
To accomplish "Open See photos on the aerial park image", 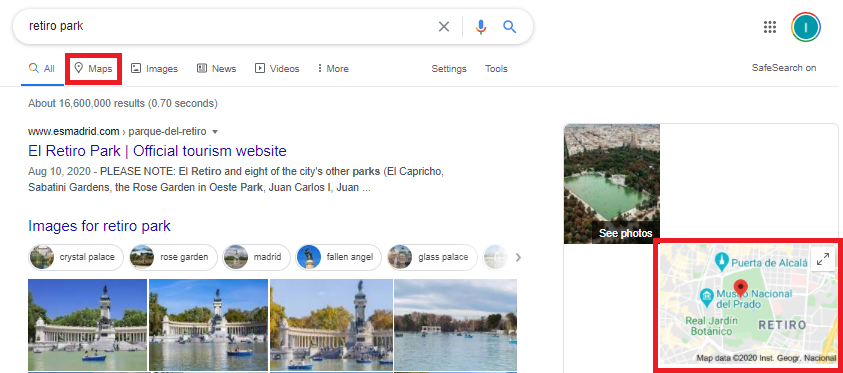I will coord(625,233).
